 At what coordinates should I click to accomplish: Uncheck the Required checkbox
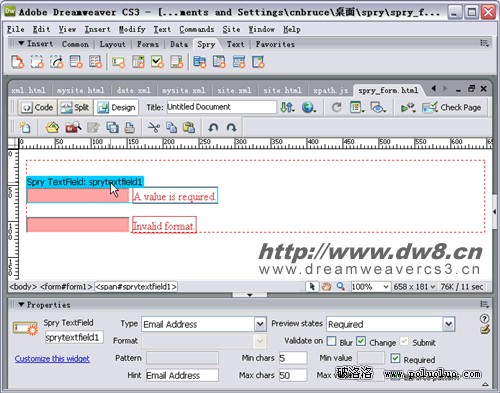[x=395, y=359]
